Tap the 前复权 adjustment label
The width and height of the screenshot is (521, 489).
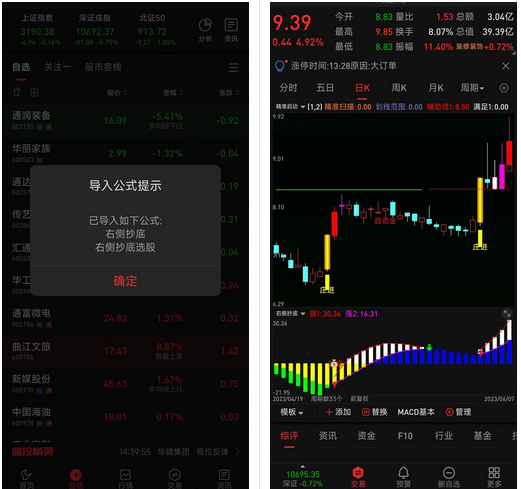[359, 399]
